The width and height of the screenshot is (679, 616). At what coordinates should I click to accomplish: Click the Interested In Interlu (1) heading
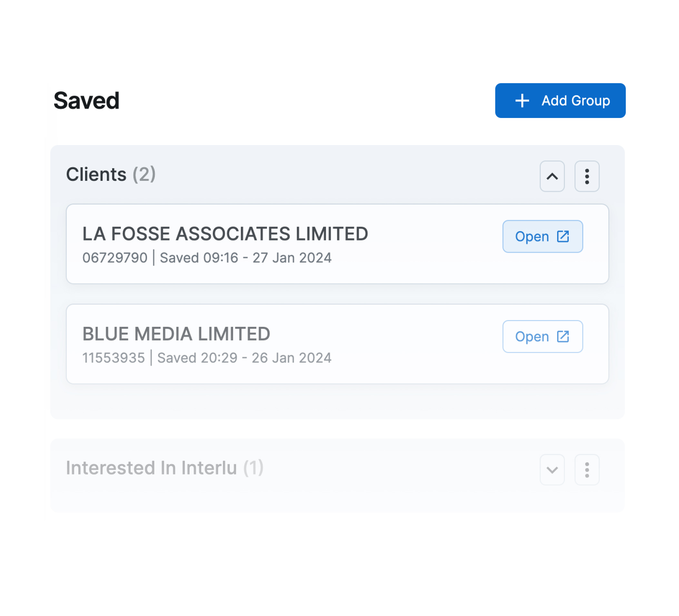tap(151, 468)
